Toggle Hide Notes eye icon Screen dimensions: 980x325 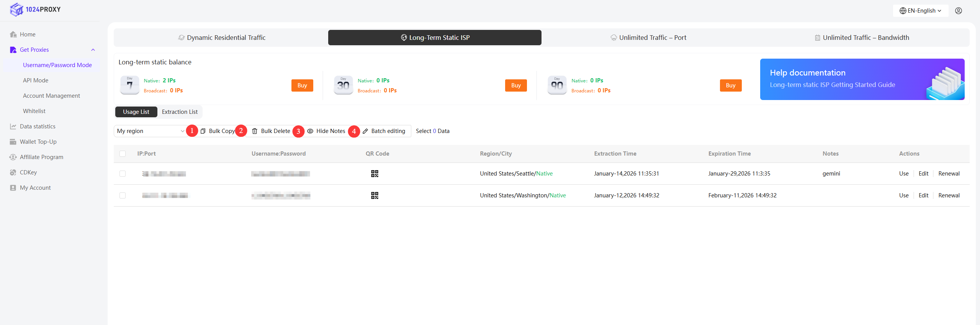click(310, 131)
